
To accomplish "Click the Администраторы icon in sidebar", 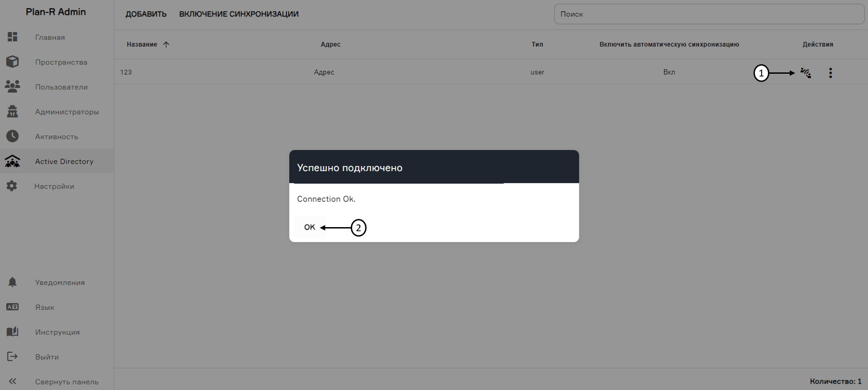I will [13, 112].
